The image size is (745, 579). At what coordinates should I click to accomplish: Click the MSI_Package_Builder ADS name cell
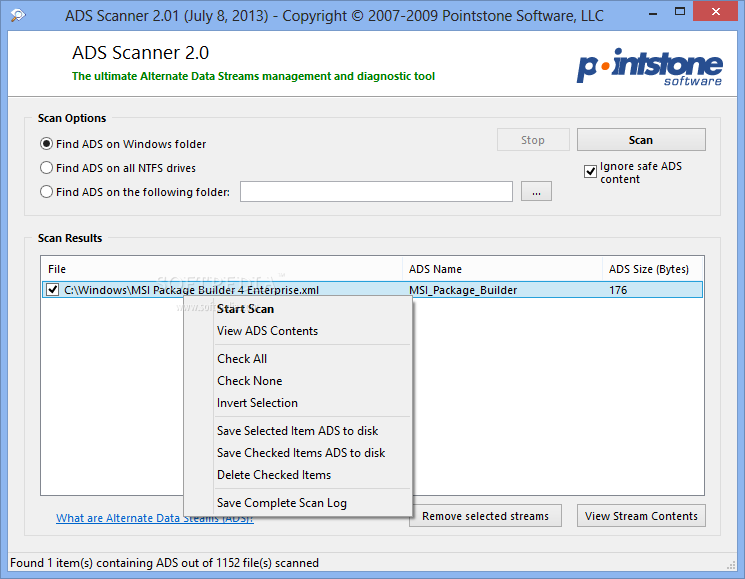tap(463, 290)
